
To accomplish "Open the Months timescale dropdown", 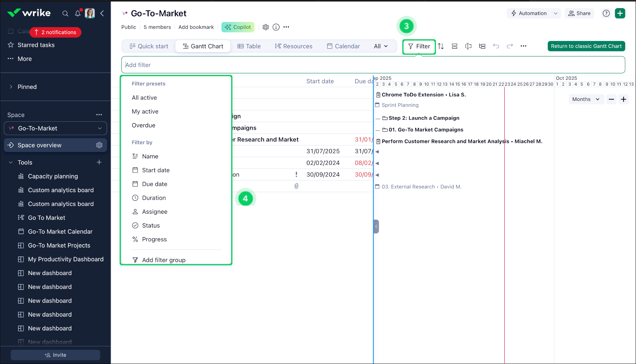I will coord(586,99).
